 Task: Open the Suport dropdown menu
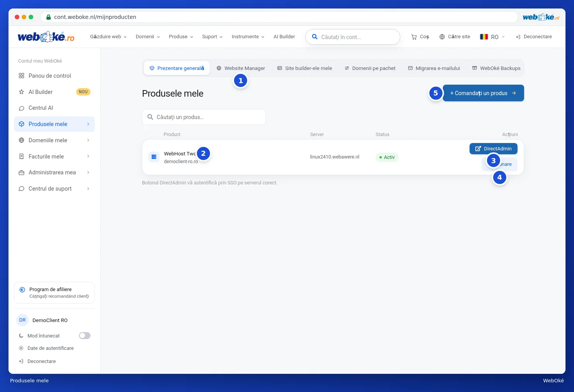click(x=212, y=37)
